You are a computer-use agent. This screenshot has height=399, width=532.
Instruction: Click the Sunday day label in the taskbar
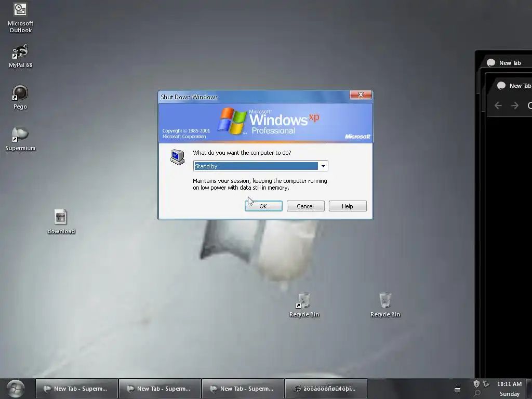tap(510, 394)
